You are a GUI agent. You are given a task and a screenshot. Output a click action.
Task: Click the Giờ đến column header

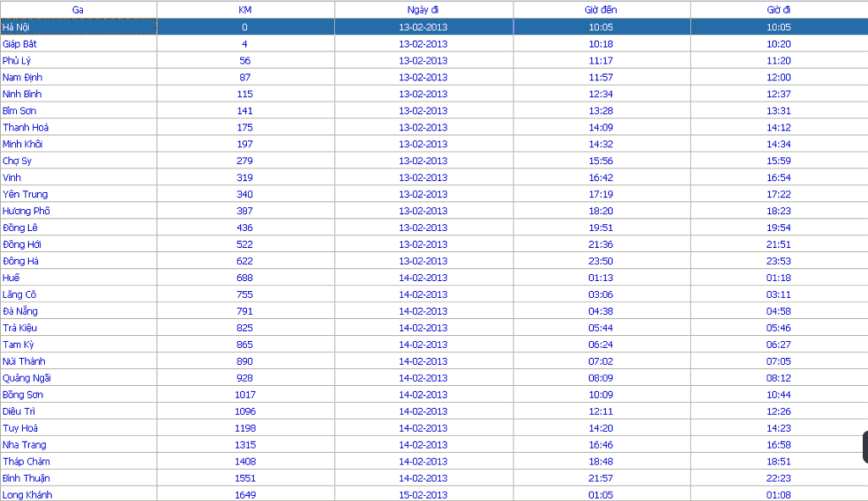click(x=602, y=9)
